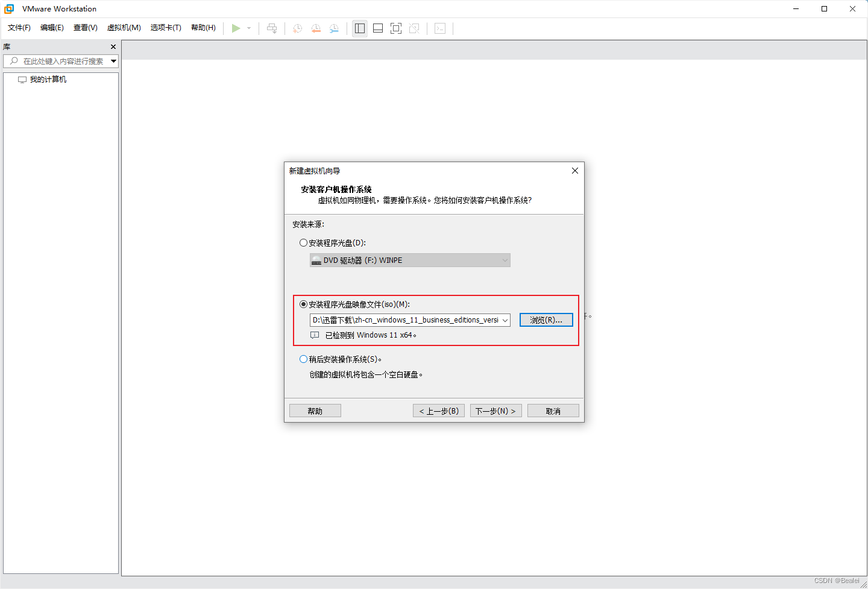
Task: Select 我的计算机 in the library tree
Action: pyautogui.click(x=48, y=80)
